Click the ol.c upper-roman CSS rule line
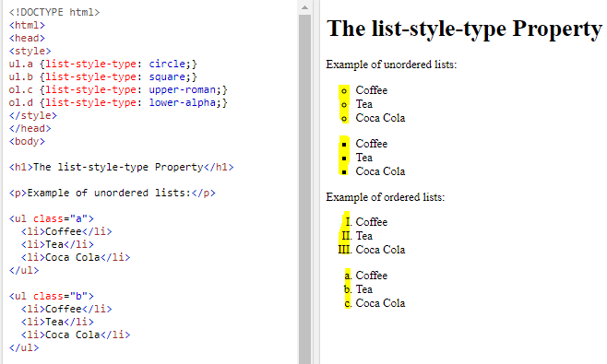This screenshot has width=607, height=364. pos(118,89)
